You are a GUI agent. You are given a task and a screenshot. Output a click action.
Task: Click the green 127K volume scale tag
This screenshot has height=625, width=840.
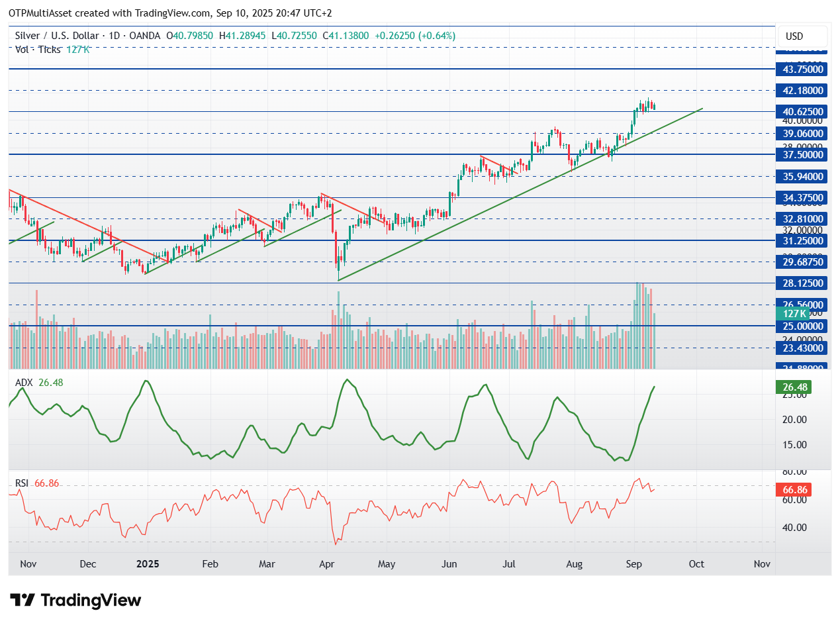tap(793, 314)
